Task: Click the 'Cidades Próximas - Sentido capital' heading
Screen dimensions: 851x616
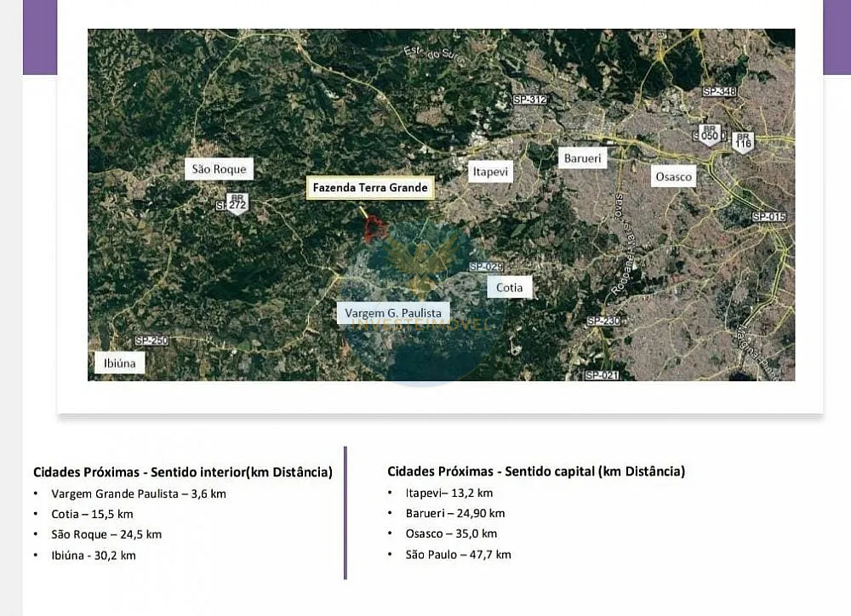Action: 535,471
